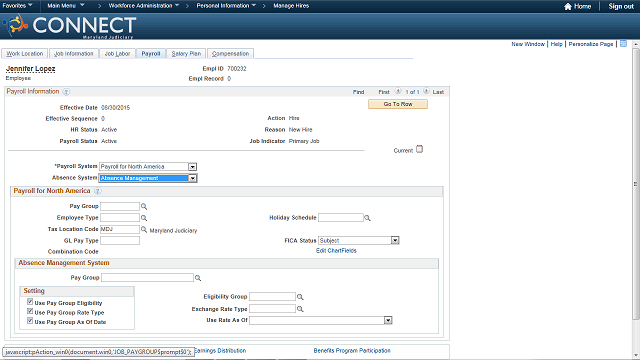Screen dimensions: 640x360
Task: Click the Employee Type lookup magnifier
Action: (144, 218)
